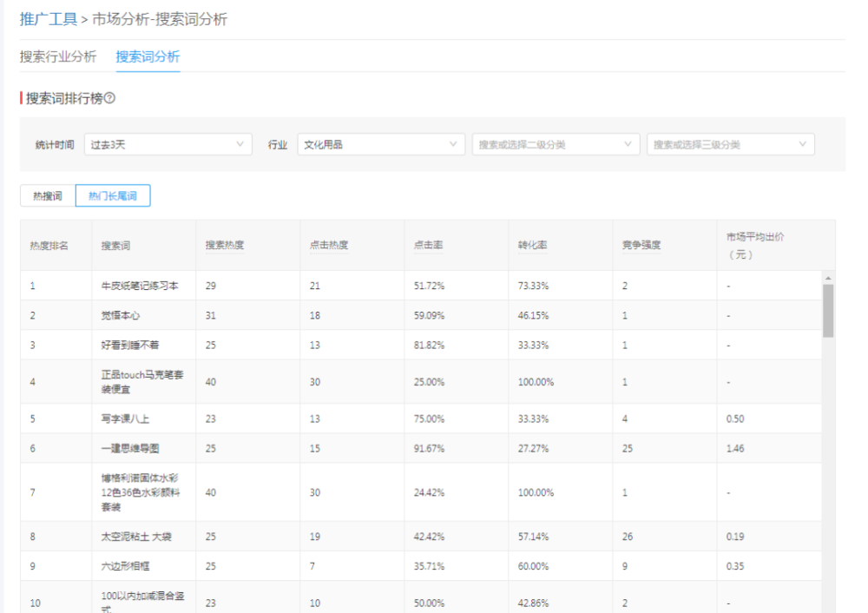Click 59.09% click rate cell
Image resolution: width=868 pixels, height=613 pixels.
click(429, 316)
